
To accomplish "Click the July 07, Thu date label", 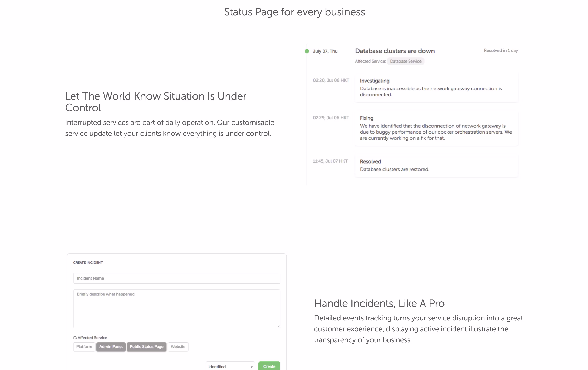I will click(325, 51).
